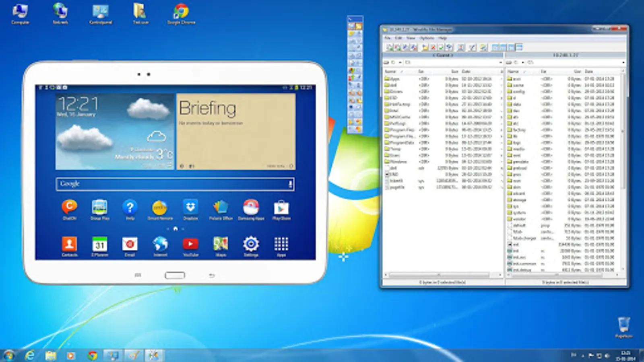Tap the Settings gear in the tablet dock

click(251, 244)
